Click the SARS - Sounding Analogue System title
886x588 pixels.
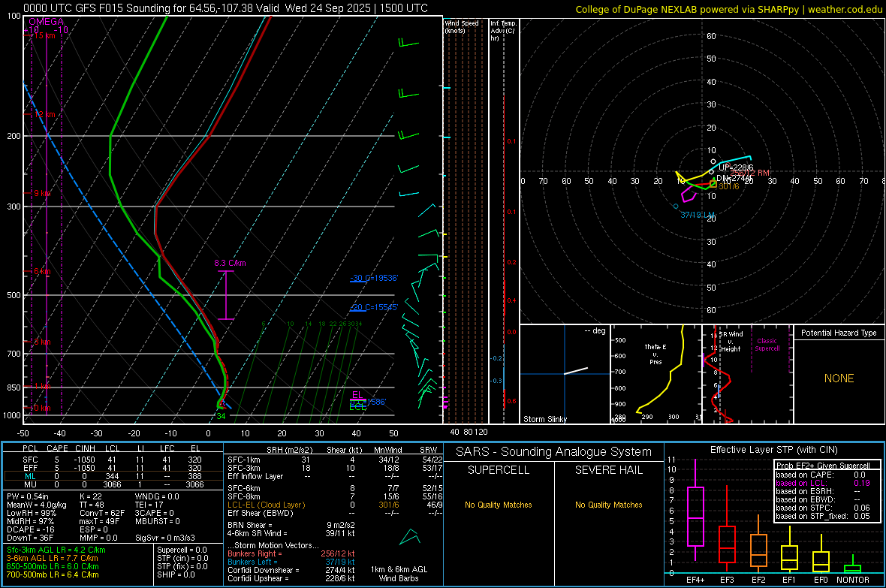[x=553, y=452]
